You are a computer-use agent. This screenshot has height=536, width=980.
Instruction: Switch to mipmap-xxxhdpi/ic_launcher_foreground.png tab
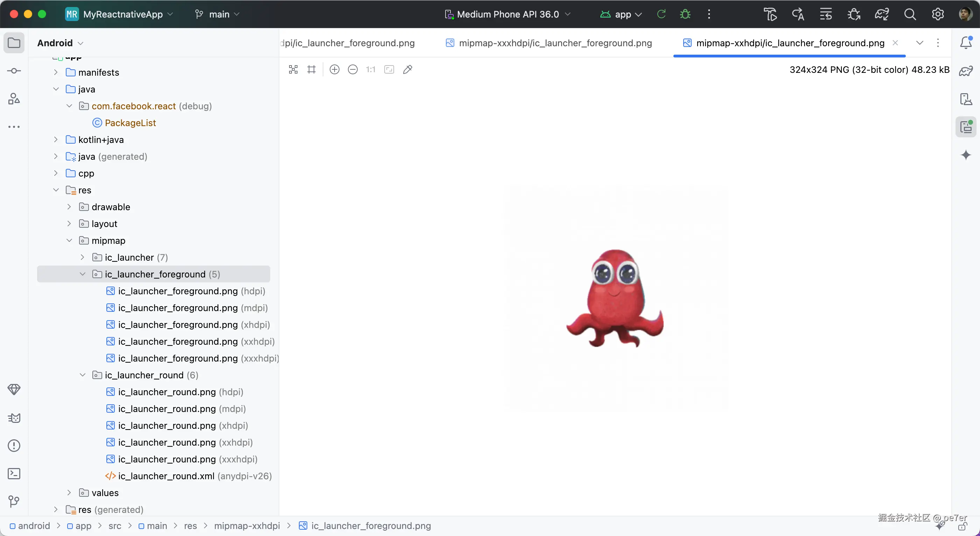click(555, 43)
